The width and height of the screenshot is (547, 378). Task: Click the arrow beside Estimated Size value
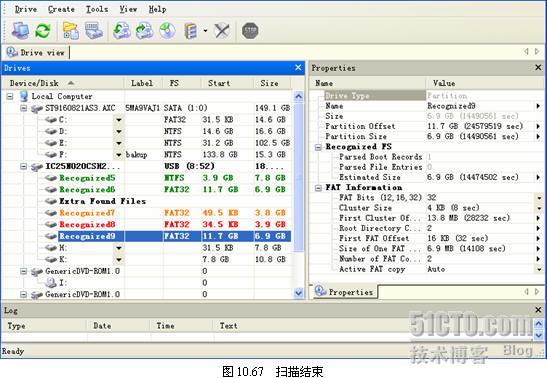click(x=539, y=177)
